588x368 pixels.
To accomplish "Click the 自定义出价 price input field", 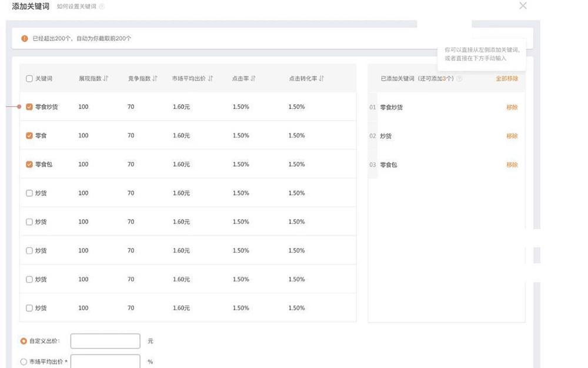I will pos(105,341).
